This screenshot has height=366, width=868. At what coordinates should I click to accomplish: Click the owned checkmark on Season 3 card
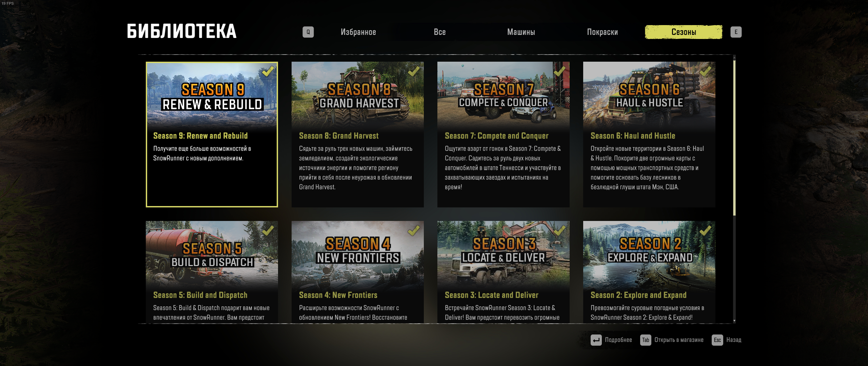559,230
